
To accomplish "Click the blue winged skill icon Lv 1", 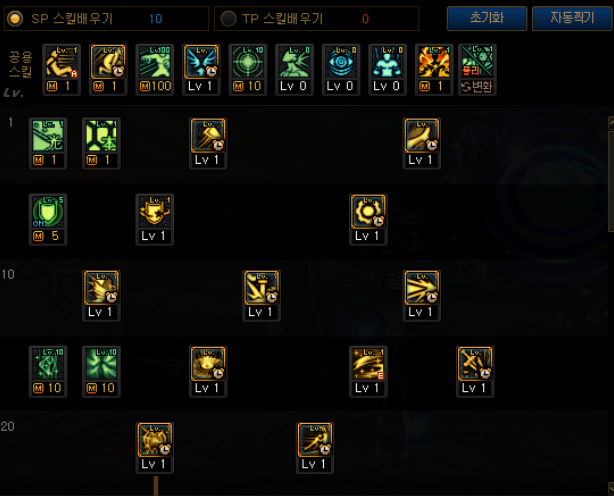I will tap(201, 70).
